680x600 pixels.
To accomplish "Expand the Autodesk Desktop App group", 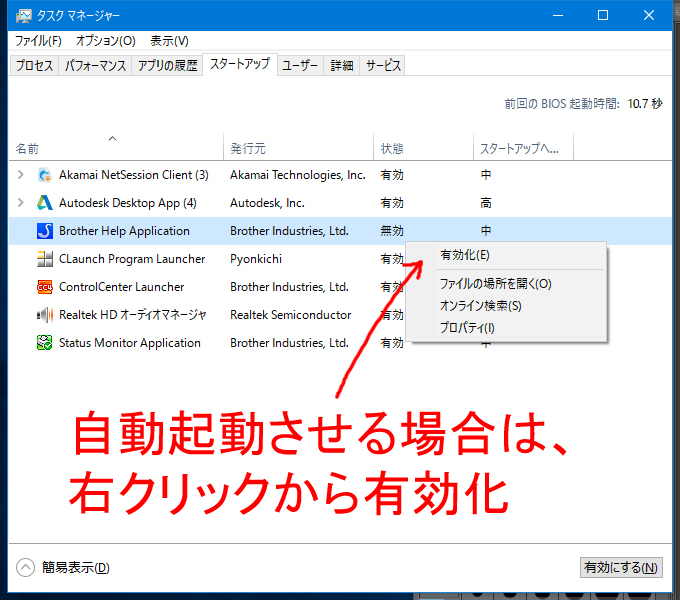I will coord(20,203).
